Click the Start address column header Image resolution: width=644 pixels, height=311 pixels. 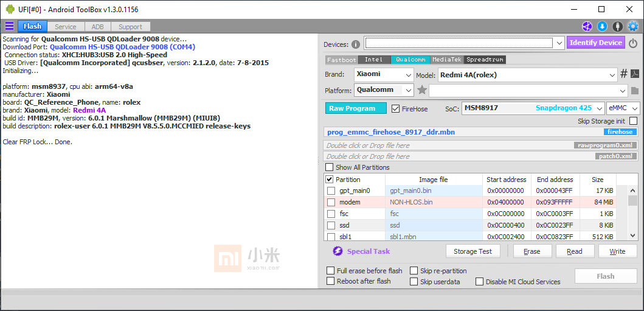(x=507, y=180)
